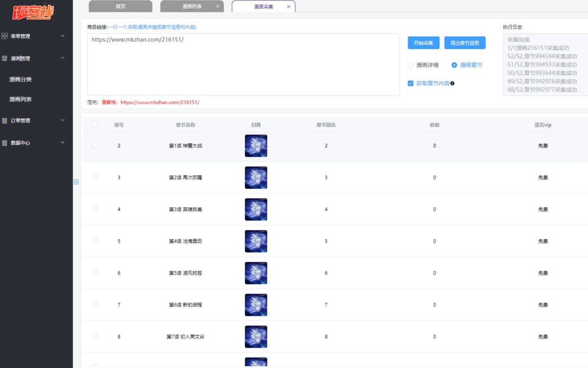Select the 漫画详情 radio option
The image size is (588, 368).
tap(410, 65)
